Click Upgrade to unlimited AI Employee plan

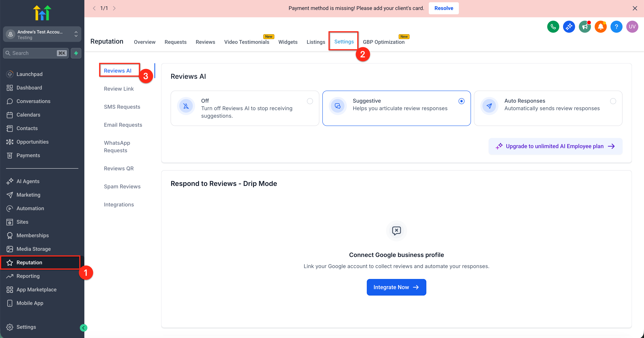[x=555, y=146]
